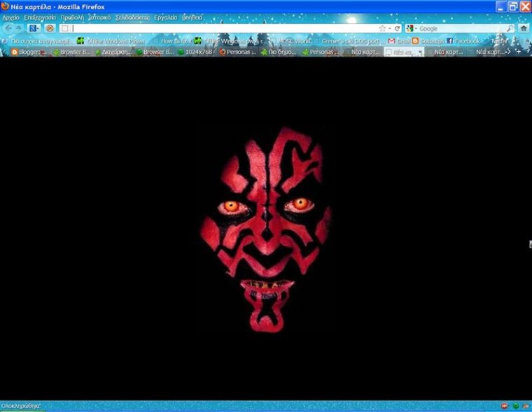This screenshot has width=532, height=412.
Task: Open the Εργαλεία menu
Action: [166, 17]
